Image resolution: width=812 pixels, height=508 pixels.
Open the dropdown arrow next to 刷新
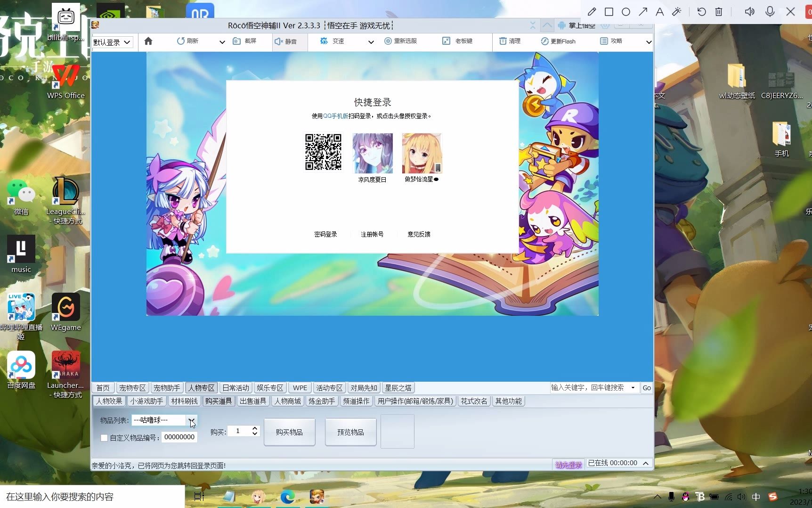coord(222,42)
